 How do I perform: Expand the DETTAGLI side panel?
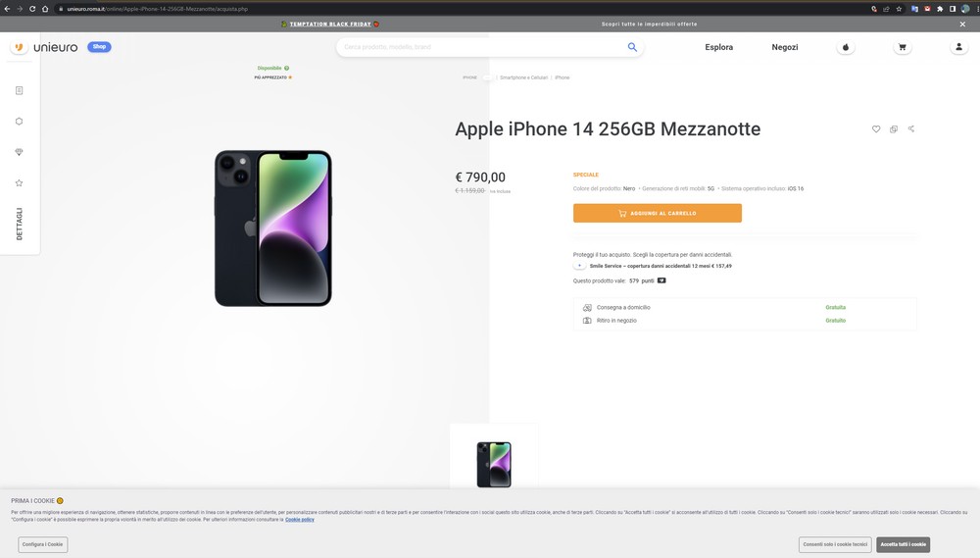[x=19, y=224]
